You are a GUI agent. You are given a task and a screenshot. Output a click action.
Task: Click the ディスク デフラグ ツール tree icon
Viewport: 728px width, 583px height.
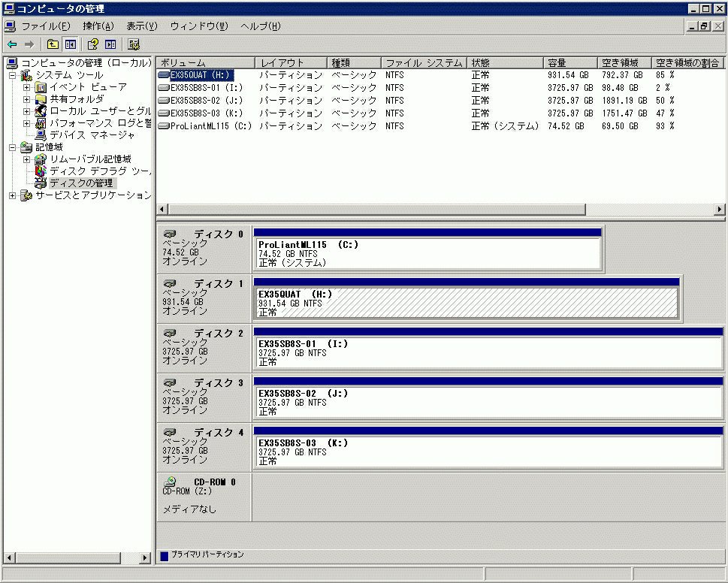(x=41, y=171)
